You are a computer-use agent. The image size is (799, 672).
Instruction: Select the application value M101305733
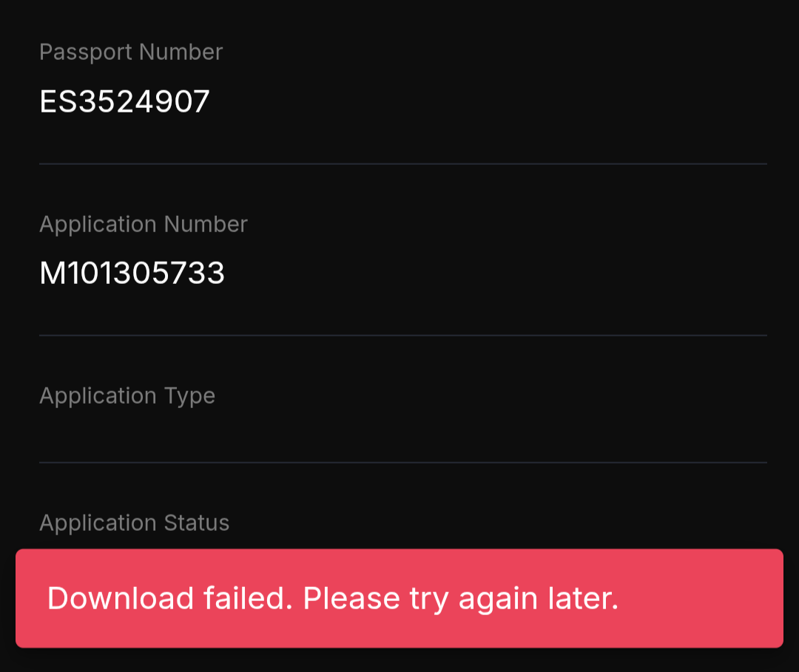[132, 274]
